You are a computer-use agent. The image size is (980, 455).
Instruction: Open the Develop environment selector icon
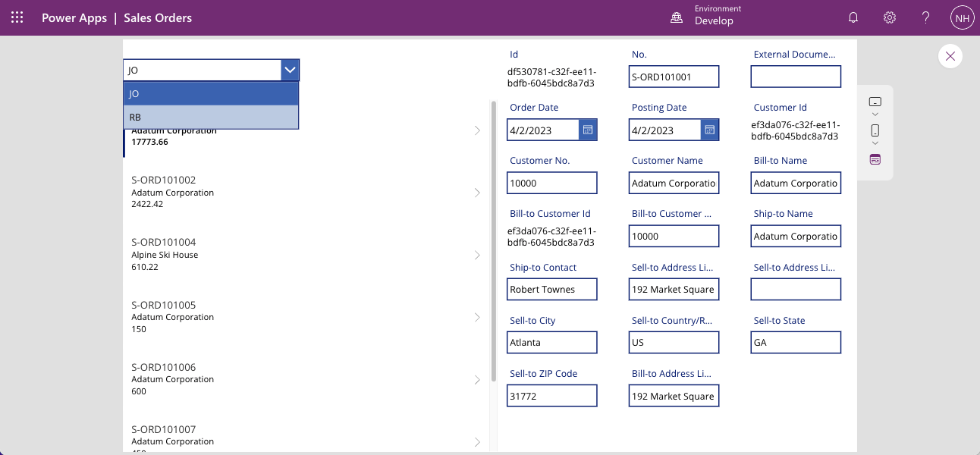click(x=677, y=17)
